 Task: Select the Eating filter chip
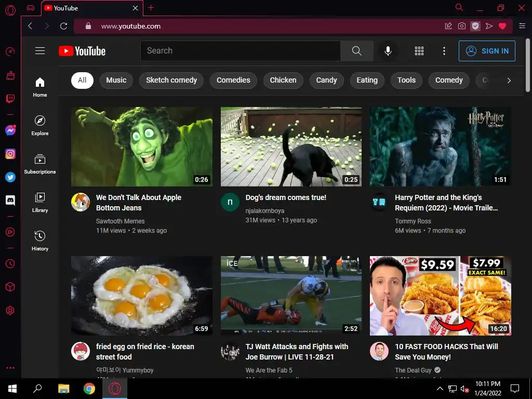pos(367,81)
